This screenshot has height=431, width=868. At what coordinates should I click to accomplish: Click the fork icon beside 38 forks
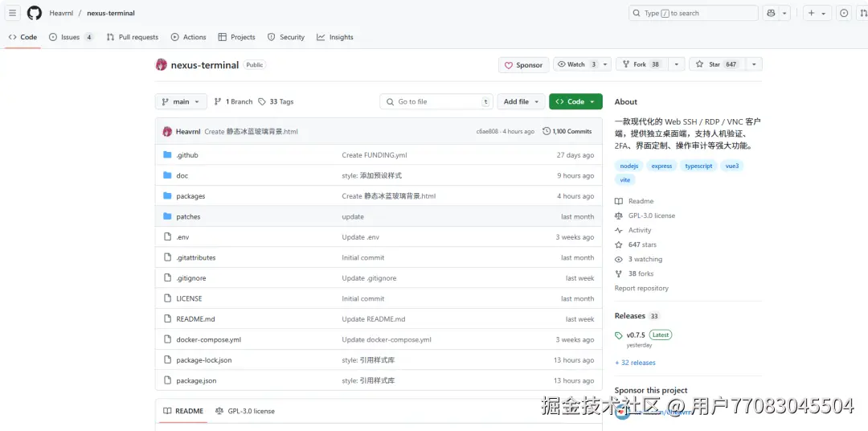pyautogui.click(x=618, y=273)
